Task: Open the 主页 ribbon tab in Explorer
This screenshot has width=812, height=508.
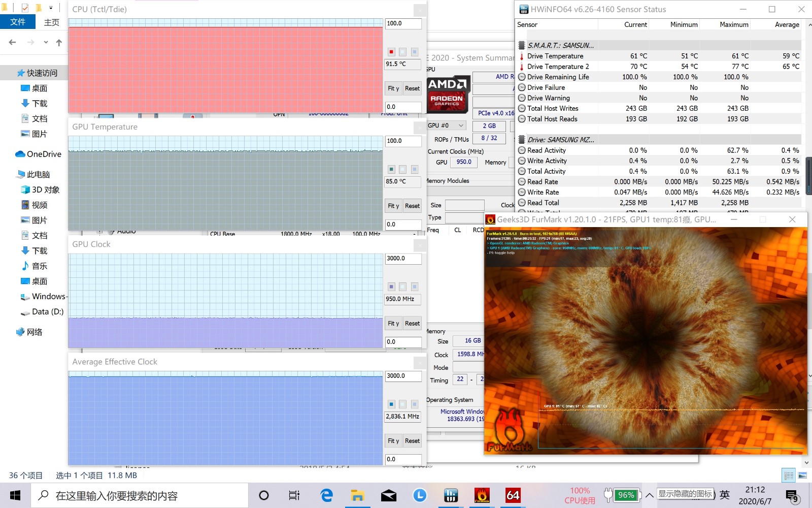Action: [x=52, y=22]
